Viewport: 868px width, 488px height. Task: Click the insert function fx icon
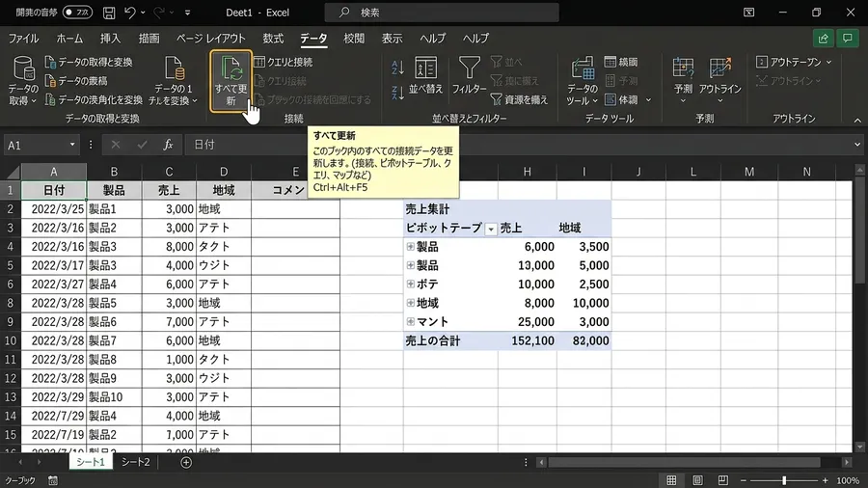point(168,145)
